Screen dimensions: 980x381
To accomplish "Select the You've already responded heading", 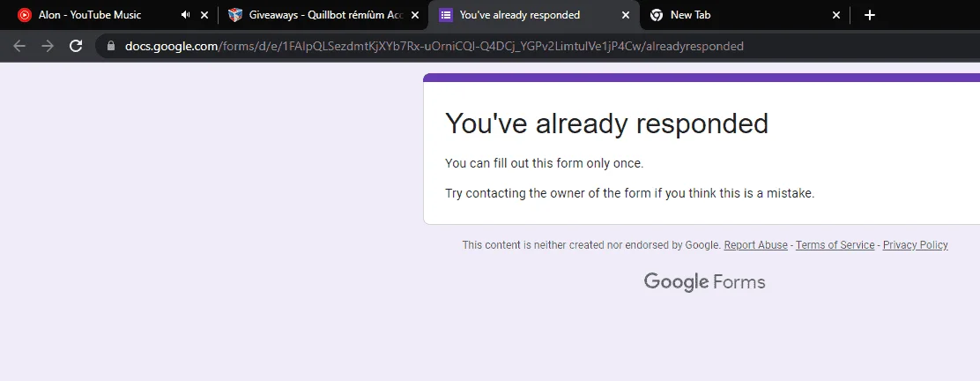I will click(606, 123).
